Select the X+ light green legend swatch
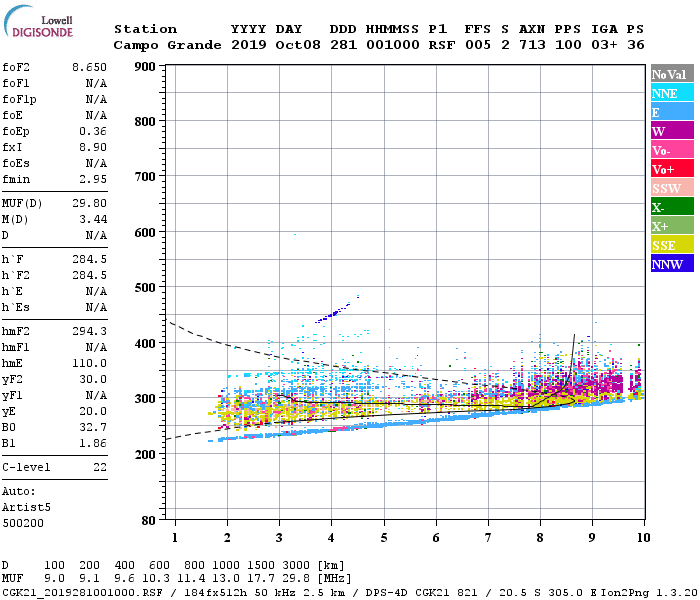The image size is (700, 600). click(x=672, y=226)
